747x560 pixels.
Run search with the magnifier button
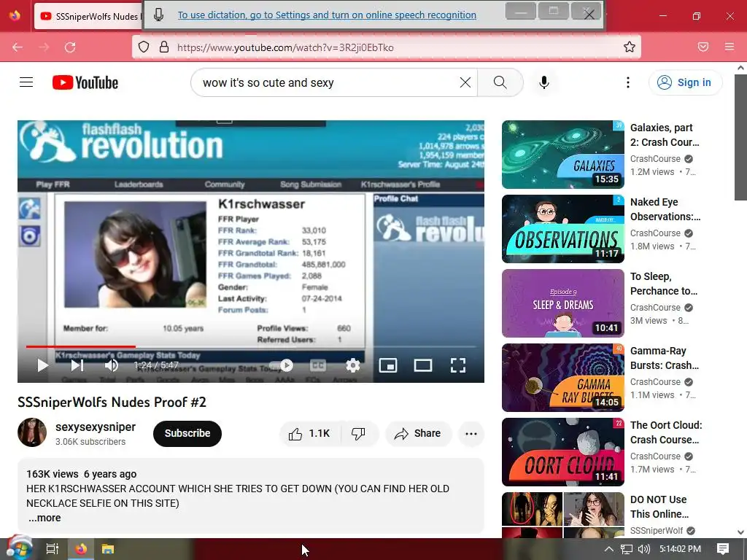point(500,82)
